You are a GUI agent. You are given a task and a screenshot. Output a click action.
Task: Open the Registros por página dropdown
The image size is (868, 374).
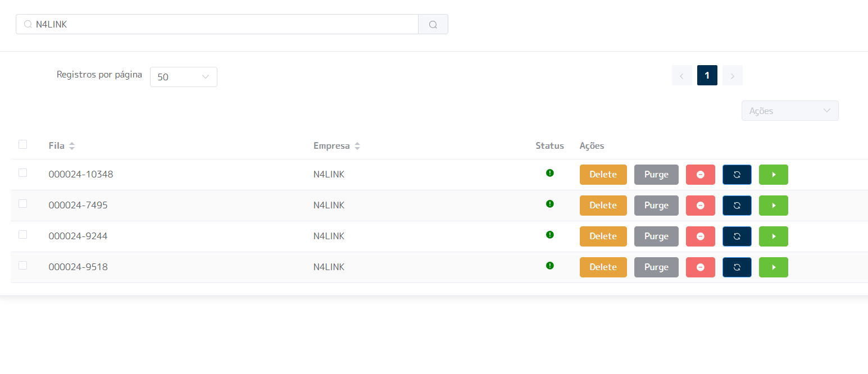[184, 77]
